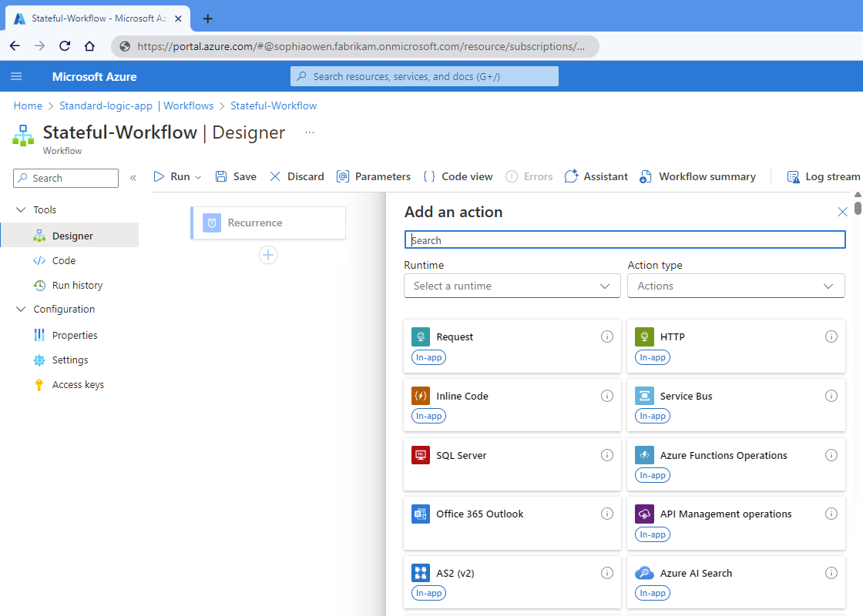Collapse the Tools section in sidebar

coord(20,209)
